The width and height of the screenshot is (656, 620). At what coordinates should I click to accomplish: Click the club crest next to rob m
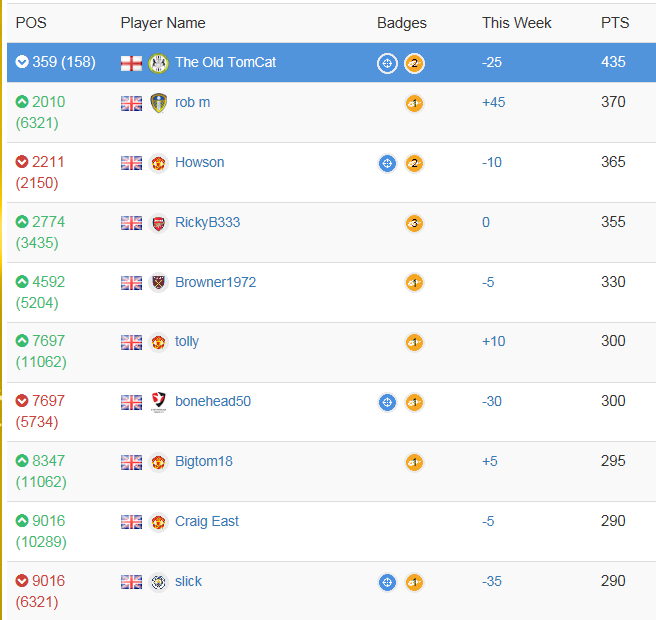pyautogui.click(x=158, y=103)
